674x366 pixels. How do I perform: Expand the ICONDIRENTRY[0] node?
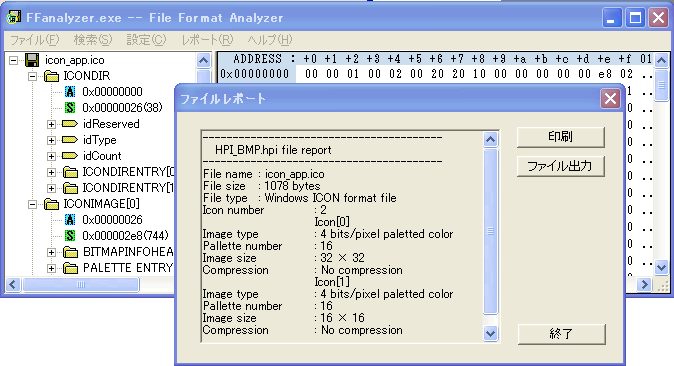[52, 172]
